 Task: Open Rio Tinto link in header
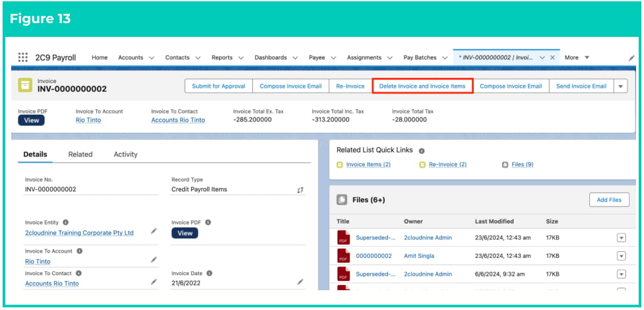[x=88, y=120]
